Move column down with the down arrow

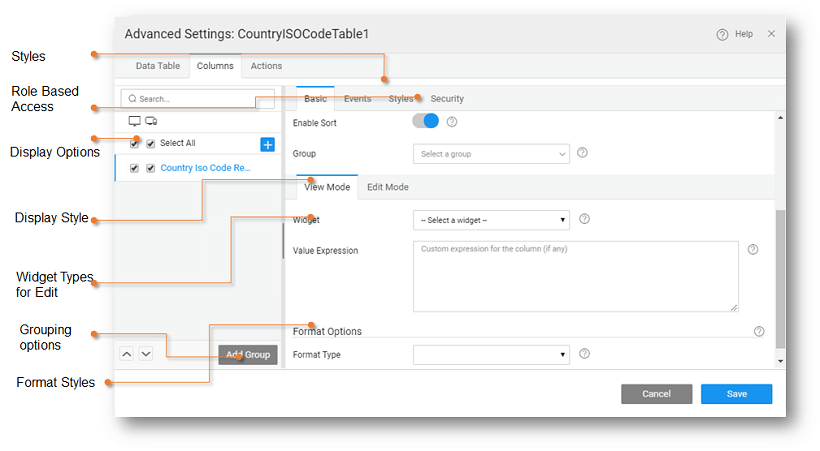pyautogui.click(x=146, y=354)
